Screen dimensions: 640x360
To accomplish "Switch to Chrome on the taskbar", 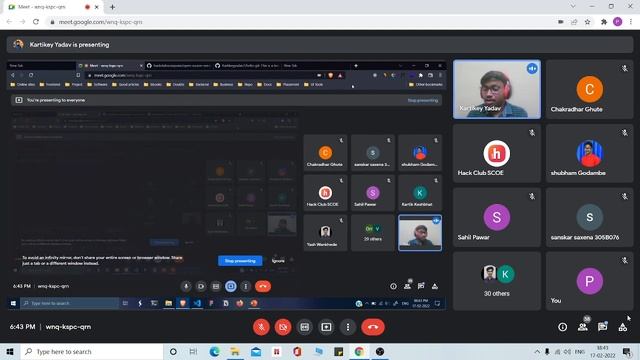I will point(359,351).
